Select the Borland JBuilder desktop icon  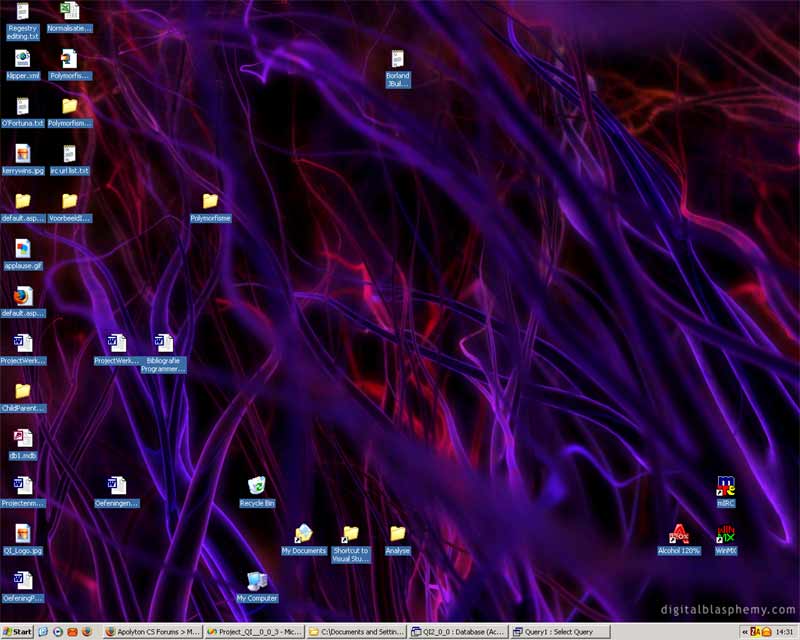point(398,60)
